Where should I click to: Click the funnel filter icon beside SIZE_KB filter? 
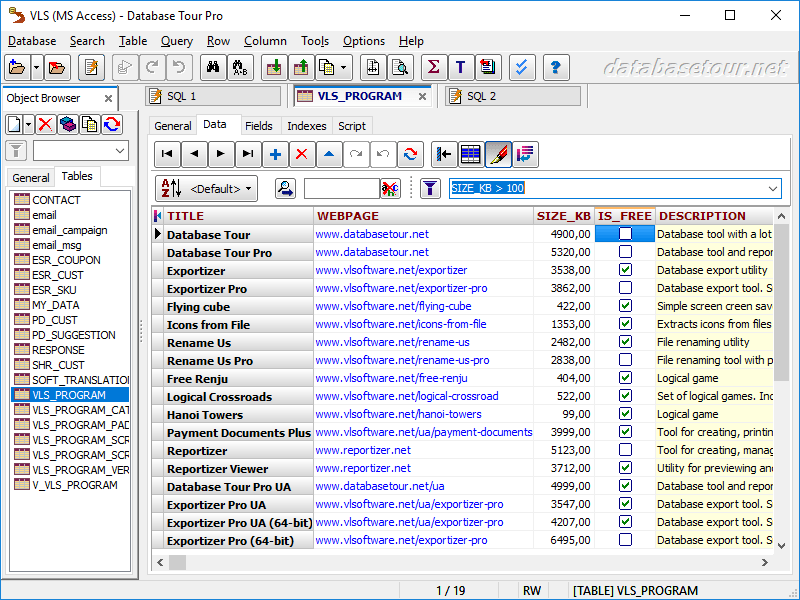[429, 188]
